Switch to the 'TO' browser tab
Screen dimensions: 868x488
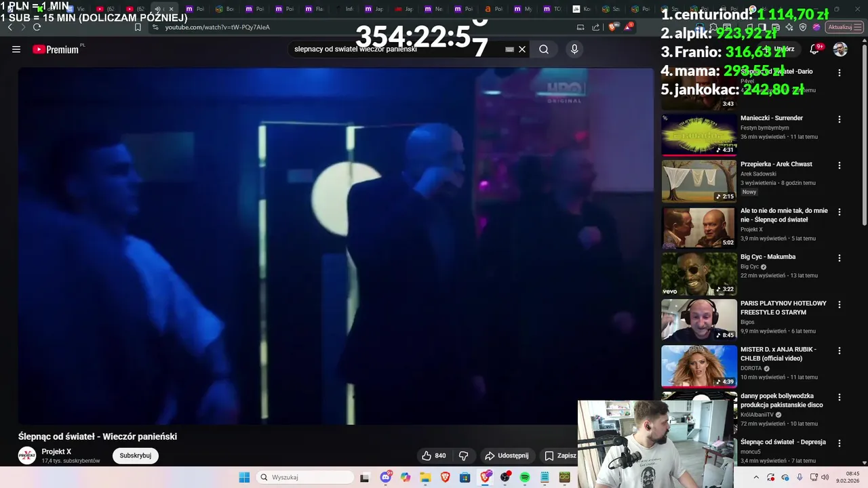[x=553, y=9]
